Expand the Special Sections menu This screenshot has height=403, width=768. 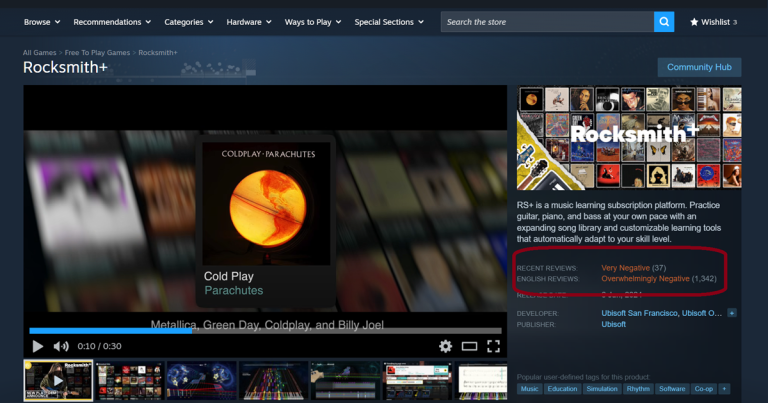pos(389,22)
